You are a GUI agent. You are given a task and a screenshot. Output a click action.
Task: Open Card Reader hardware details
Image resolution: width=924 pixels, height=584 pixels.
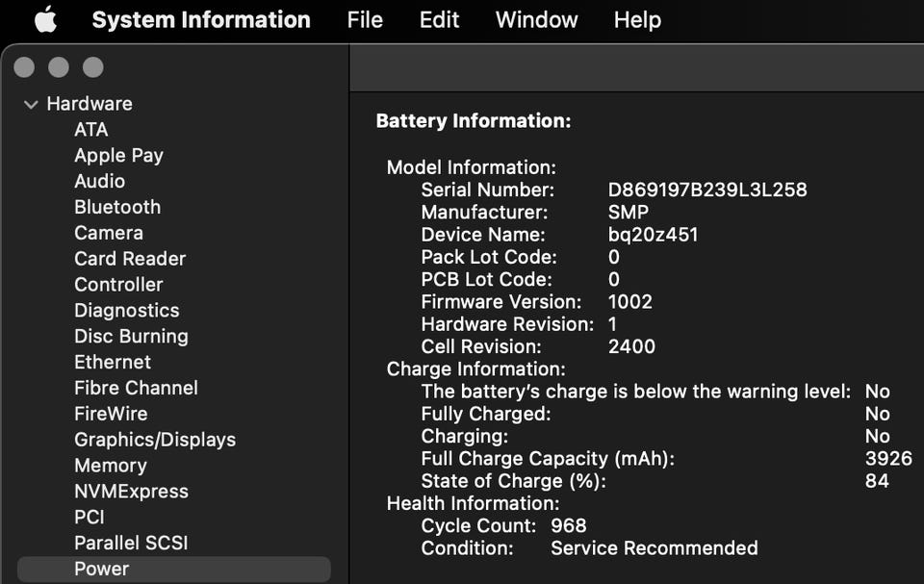pyautogui.click(x=130, y=259)
